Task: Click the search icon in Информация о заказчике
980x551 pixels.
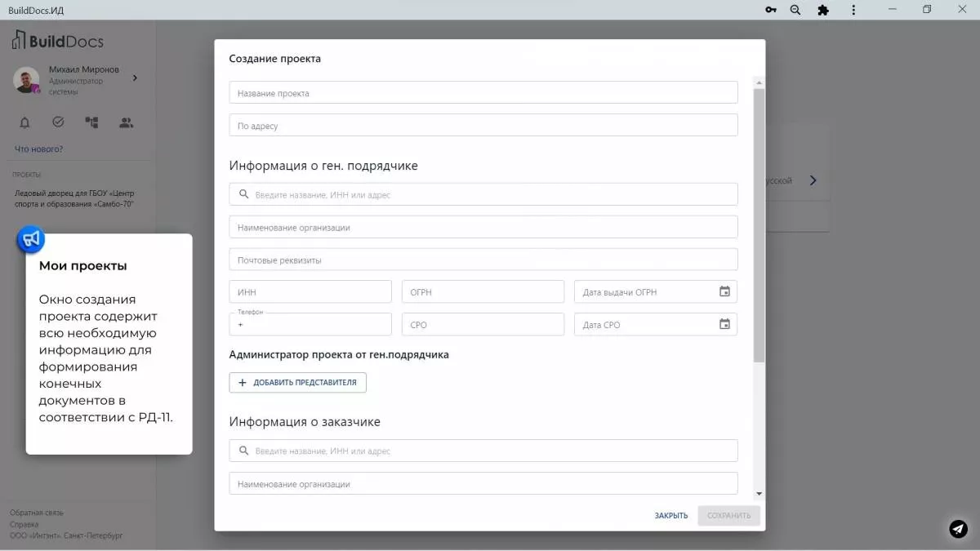Action: pyautogui.click(x=243, y=450)
